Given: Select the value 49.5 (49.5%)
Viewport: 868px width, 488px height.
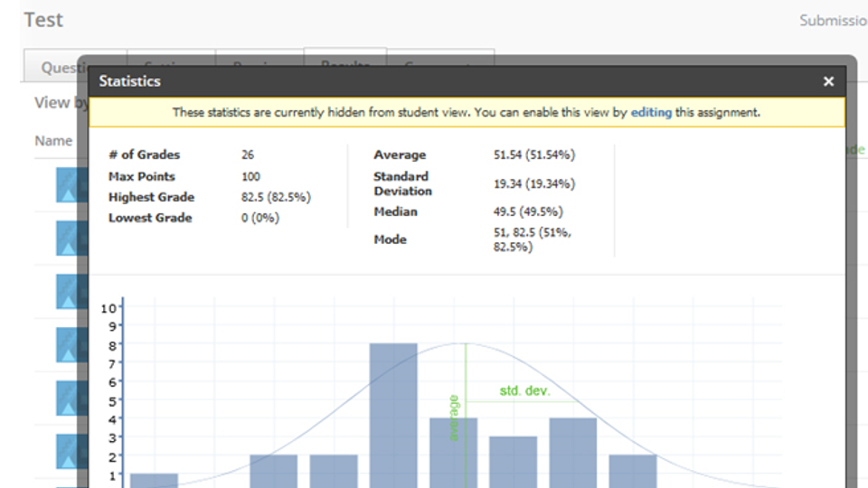Looking at the screenshot, I should point(528,211).
